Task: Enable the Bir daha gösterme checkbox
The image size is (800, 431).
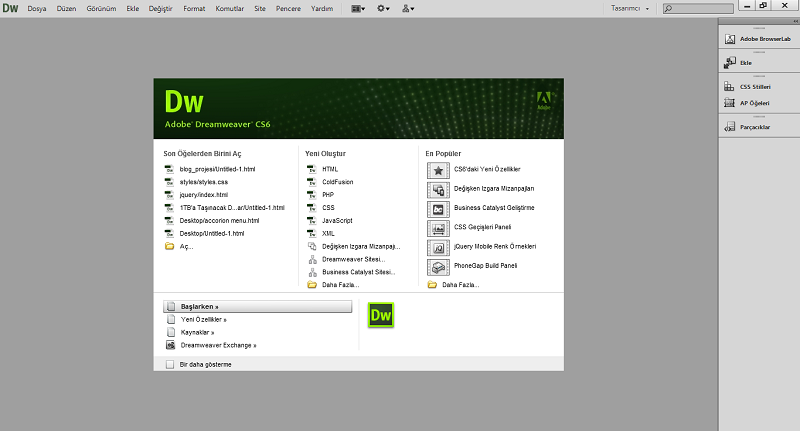Action: click(x=170, y=365)
